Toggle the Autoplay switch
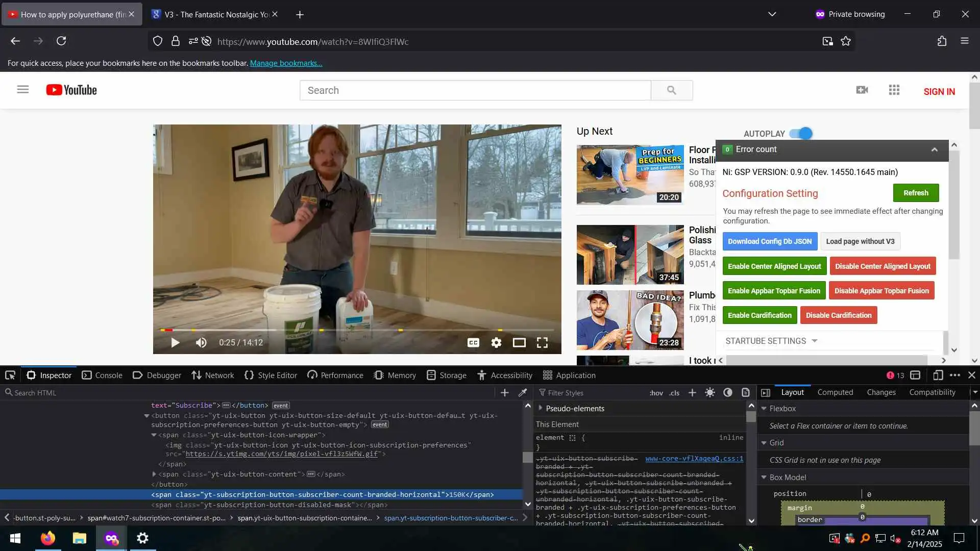Viewport: 980px width, 551px height. click(x=801, y=134)
